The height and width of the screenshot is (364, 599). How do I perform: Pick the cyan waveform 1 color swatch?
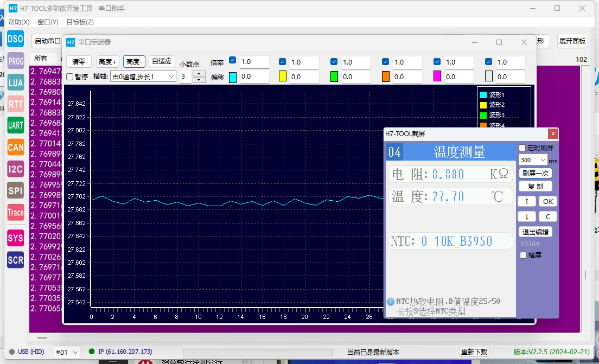click(233, 77)
